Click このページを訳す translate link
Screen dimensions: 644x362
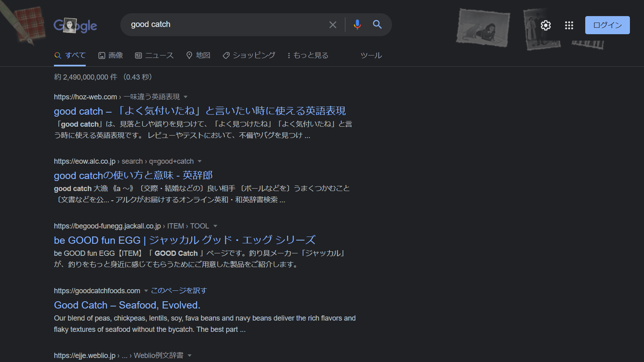[179, 291]
